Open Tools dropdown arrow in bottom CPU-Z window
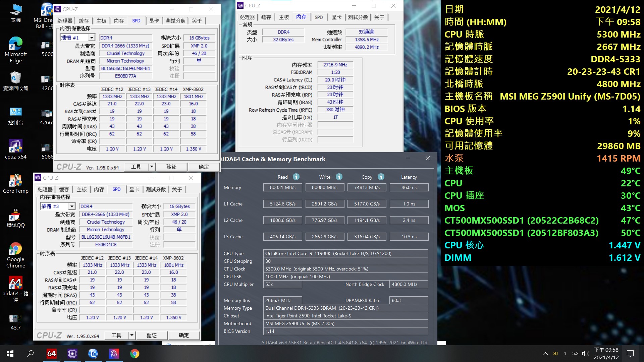 tap(132, 335)
